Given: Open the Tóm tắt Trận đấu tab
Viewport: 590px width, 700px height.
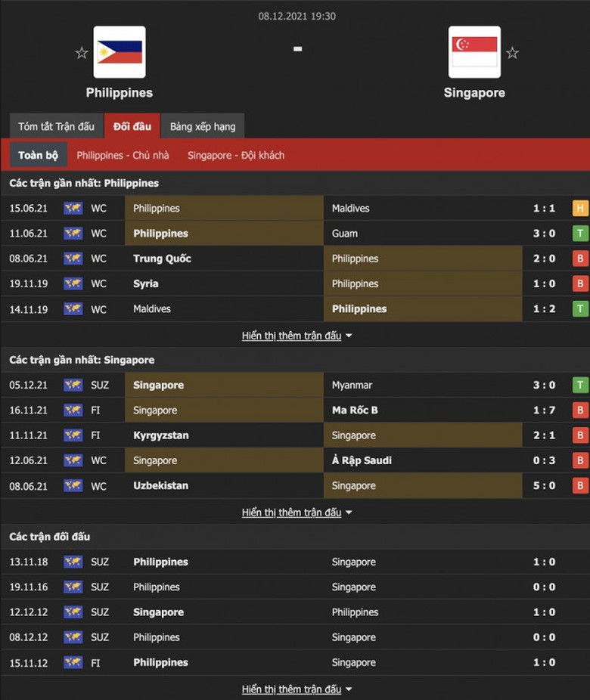Looking at the screenshot, I should (x=57, y=126).
